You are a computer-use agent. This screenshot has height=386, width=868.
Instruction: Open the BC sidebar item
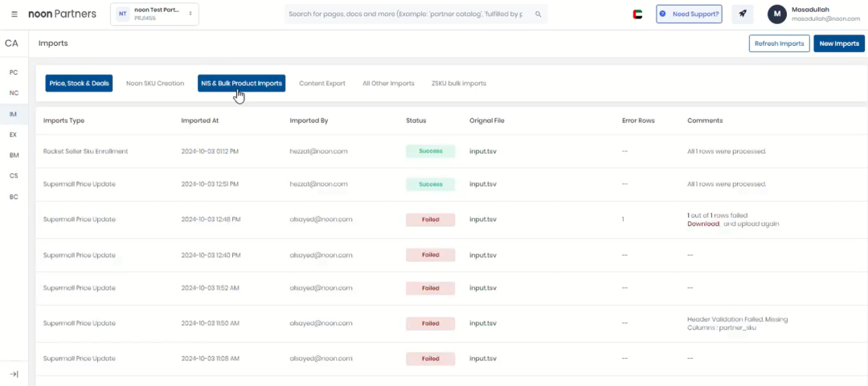[14, 196]
